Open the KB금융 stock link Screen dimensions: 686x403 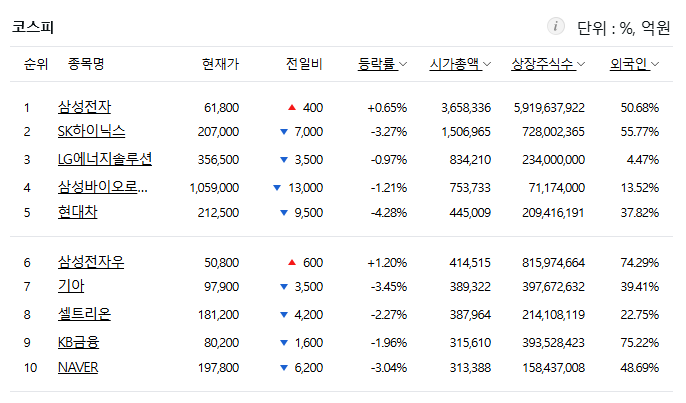(x=78, y=342)
